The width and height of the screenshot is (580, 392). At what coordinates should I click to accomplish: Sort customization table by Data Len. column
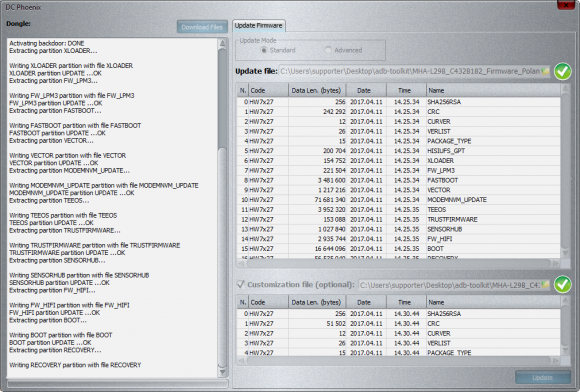317,302
